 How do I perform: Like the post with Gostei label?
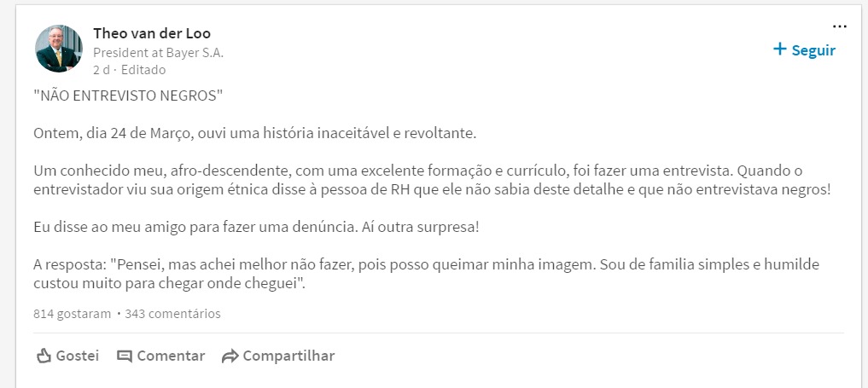click(78, 356)
